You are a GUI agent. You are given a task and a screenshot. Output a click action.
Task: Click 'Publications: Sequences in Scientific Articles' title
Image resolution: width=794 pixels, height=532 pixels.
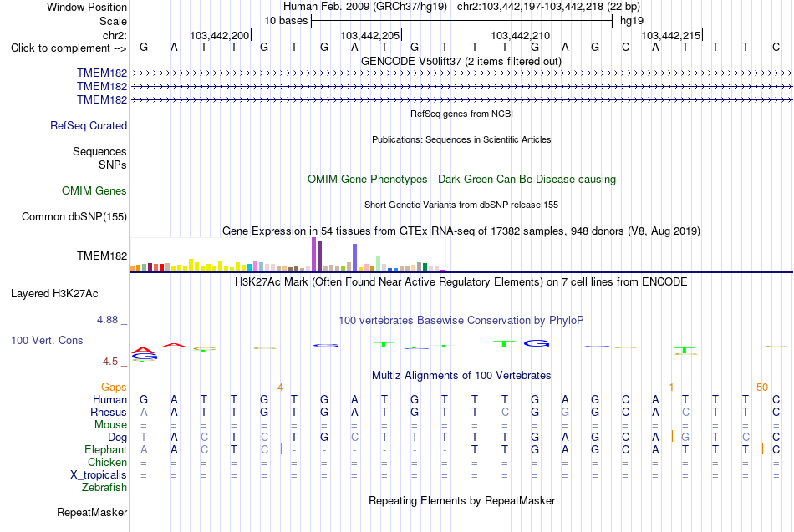[x=461, y=139]
